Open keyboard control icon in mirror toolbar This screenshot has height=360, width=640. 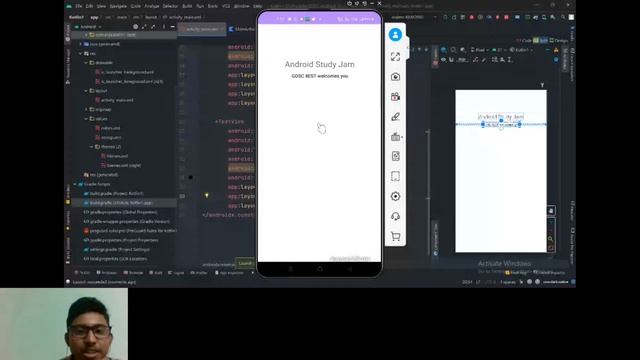coord(395,137)
